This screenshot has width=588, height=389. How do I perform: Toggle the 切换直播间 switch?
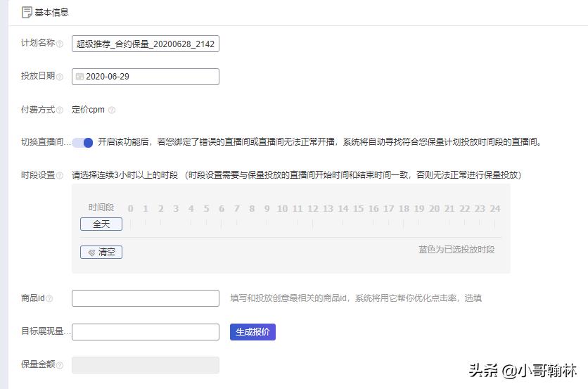[82, 142]
